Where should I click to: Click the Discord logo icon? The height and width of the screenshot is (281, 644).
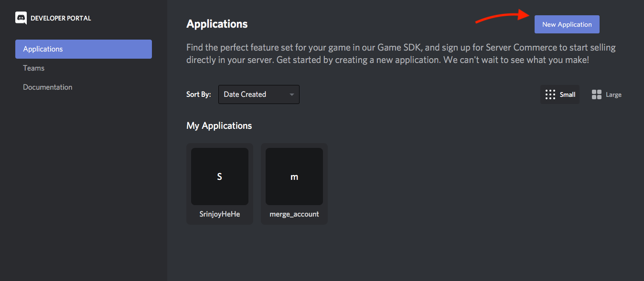(21, 18)
